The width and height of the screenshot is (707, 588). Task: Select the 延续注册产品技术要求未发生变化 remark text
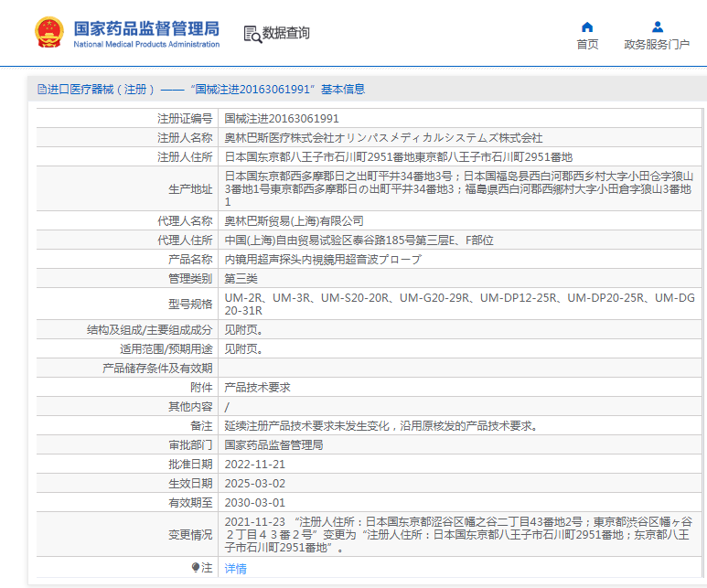click(x=381, y=425)
